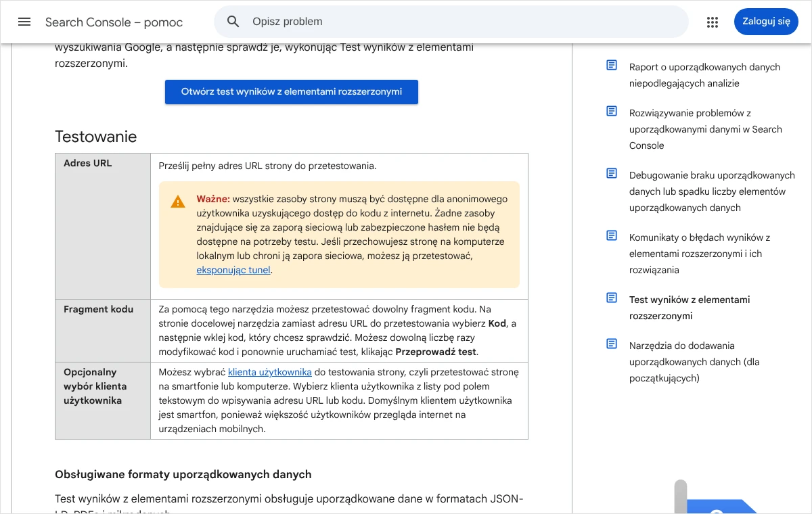Follow the klienta użytkownika link
Image resolution: width=812 pixels, height=514 pixels.
(x=270, y=372)
